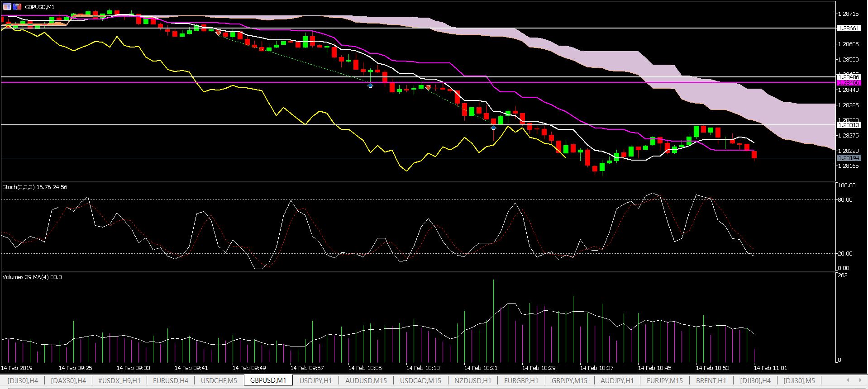This screenshot has width=868, height=389.
Task: Select the red sell arrow near 09:44
Action: click(x=218, y=33)
